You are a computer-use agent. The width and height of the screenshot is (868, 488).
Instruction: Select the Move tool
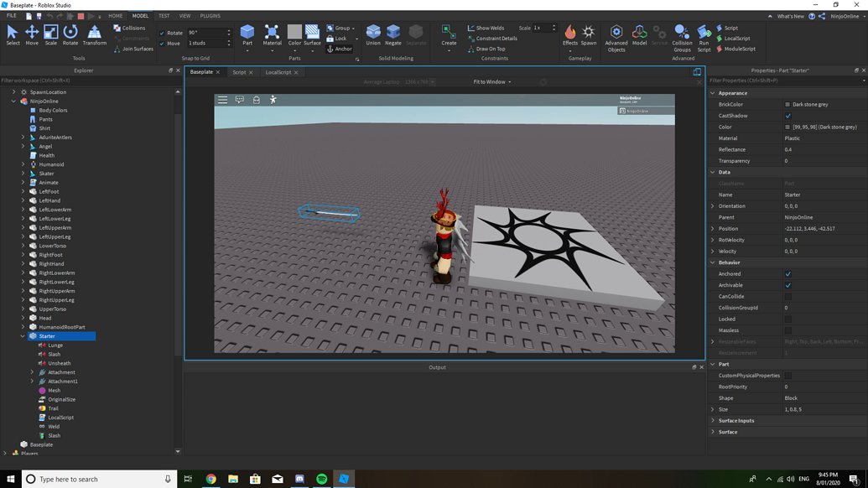coord(32,35)
